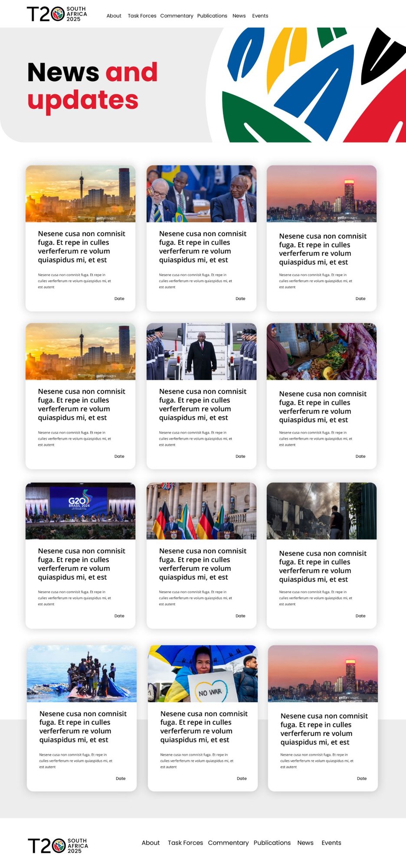Image resolution: width=406 pixels, height=868 pixels.
Task: Follow the Task Forces link in the footer
Action: pyautogui.click(x=185, y=843)
